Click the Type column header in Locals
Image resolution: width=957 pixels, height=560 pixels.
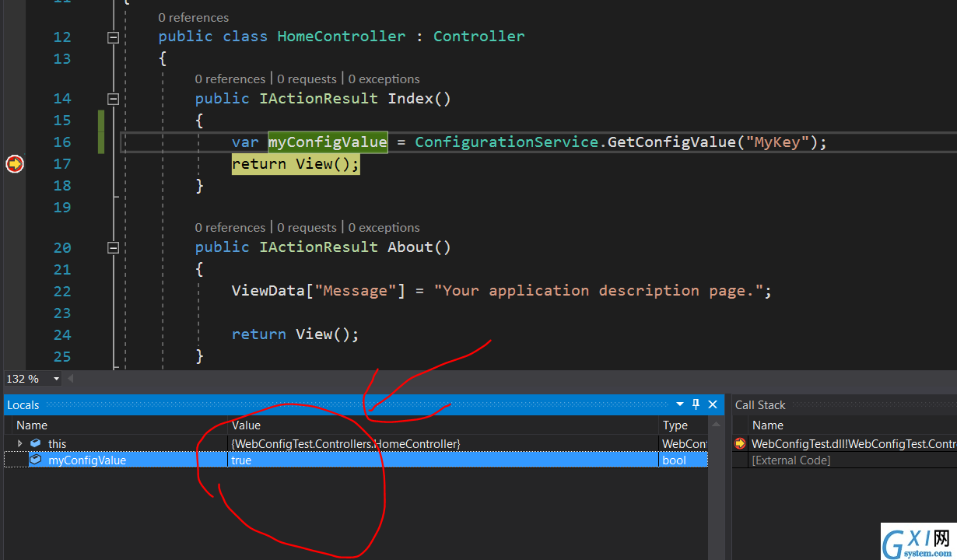point(675,425)
